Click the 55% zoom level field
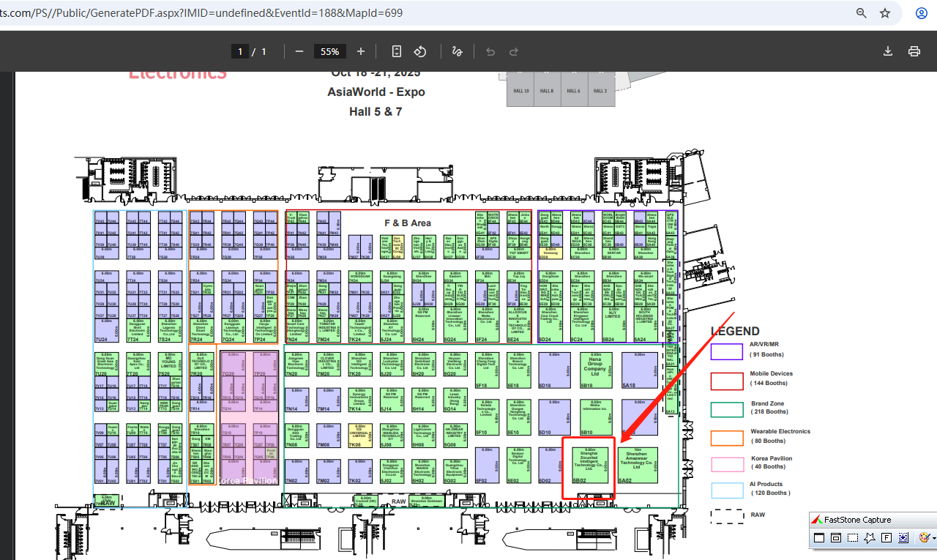This screenshot has width=937, height=560. (329, 51)
